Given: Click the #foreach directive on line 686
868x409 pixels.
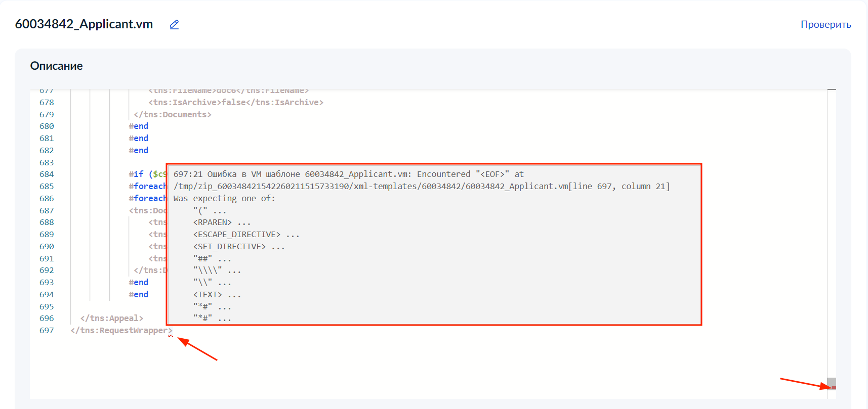Looking at the screenshot, I should (x=148, y=199).
